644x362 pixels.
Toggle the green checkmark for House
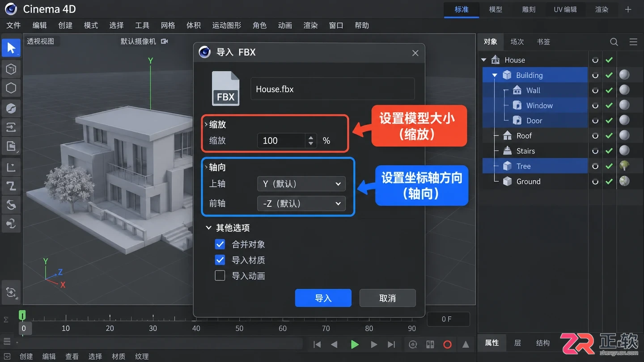[609, 60]
